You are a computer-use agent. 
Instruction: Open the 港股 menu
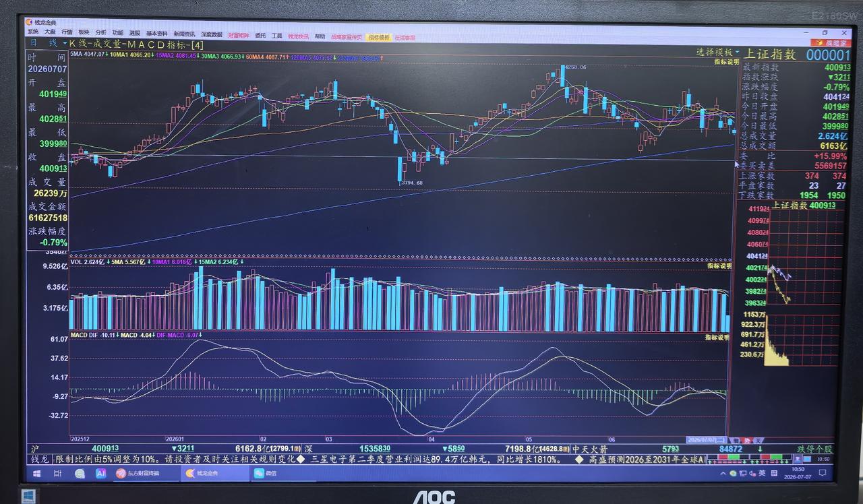[135, 32]
